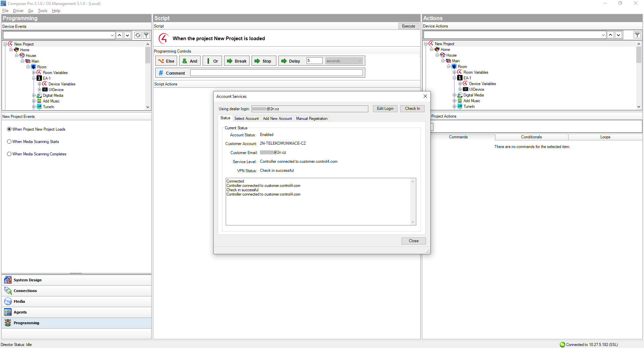Open the System Design view

[28, 280]
